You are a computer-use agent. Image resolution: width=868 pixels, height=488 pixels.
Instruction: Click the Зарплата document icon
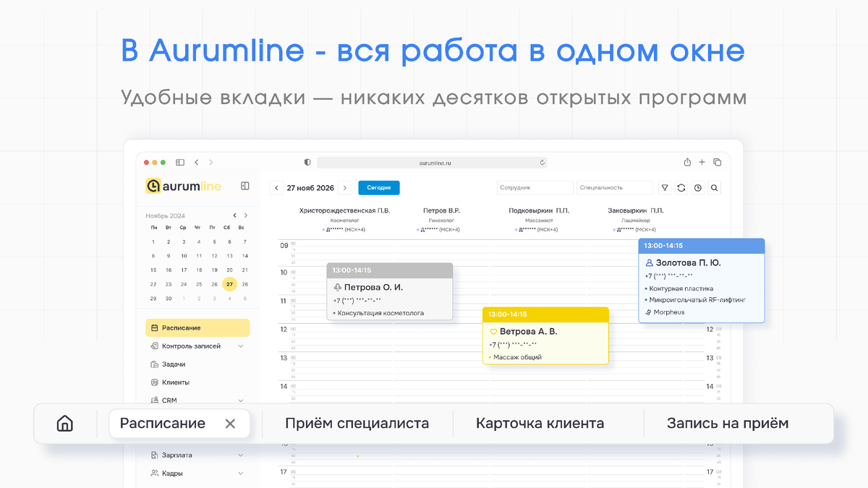(154, 455)
